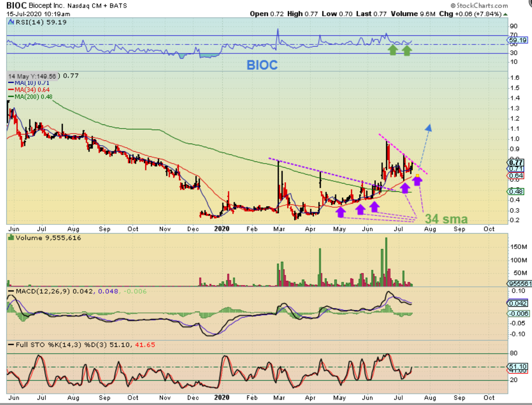
Task: Click the 1.0 price axis label
Action: tap(515, 139)
